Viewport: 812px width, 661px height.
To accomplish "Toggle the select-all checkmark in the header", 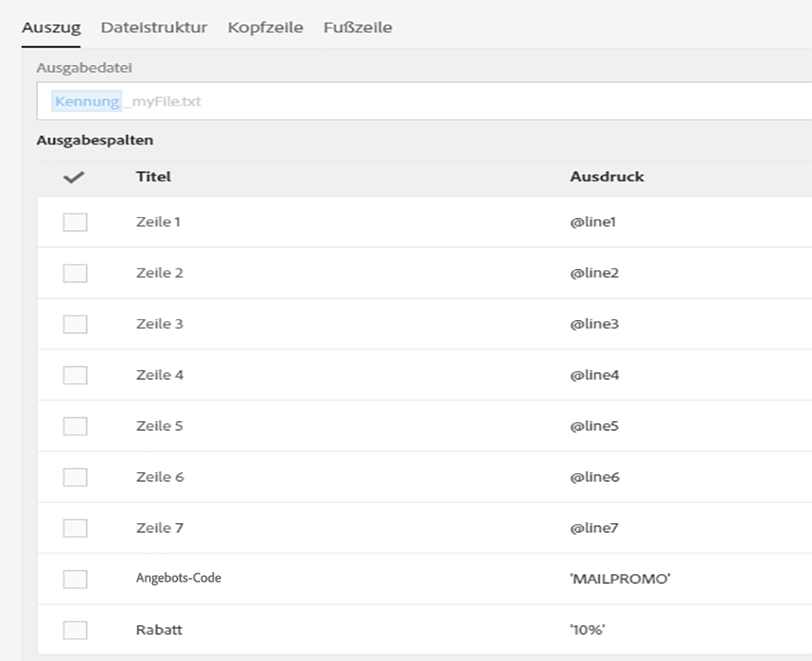I will point(74,178).
